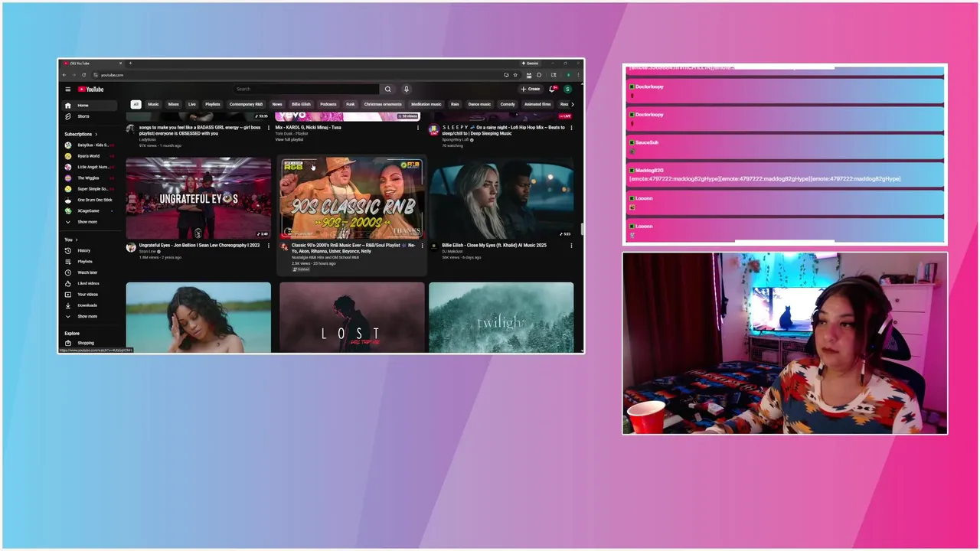
Task: Expand Show more under Subscriptions
Action: [90, 222]
